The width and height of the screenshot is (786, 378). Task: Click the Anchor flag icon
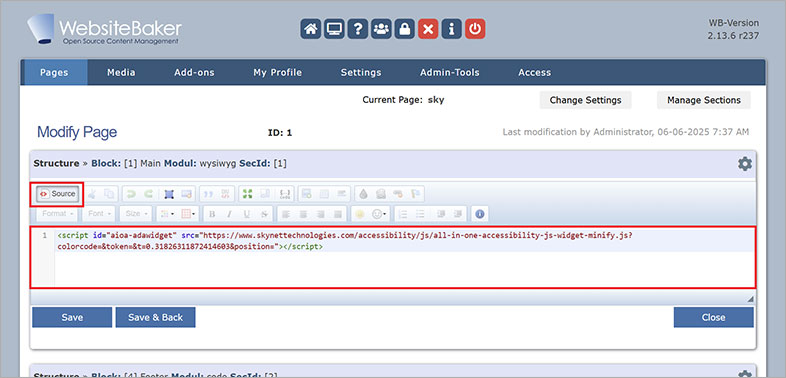click(x=416, y=194)
